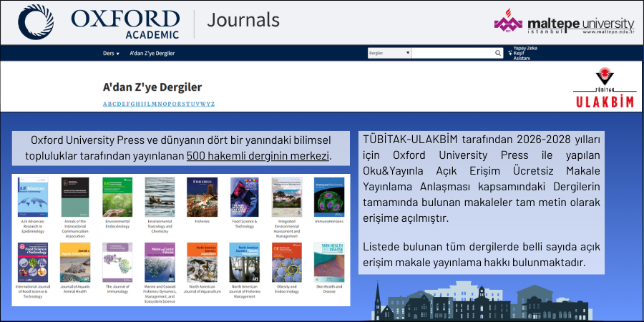The image size is (644, 322).
Task: Click 'Environmental Toxicology and Chemistry' caption
Action: pos(160,226)
